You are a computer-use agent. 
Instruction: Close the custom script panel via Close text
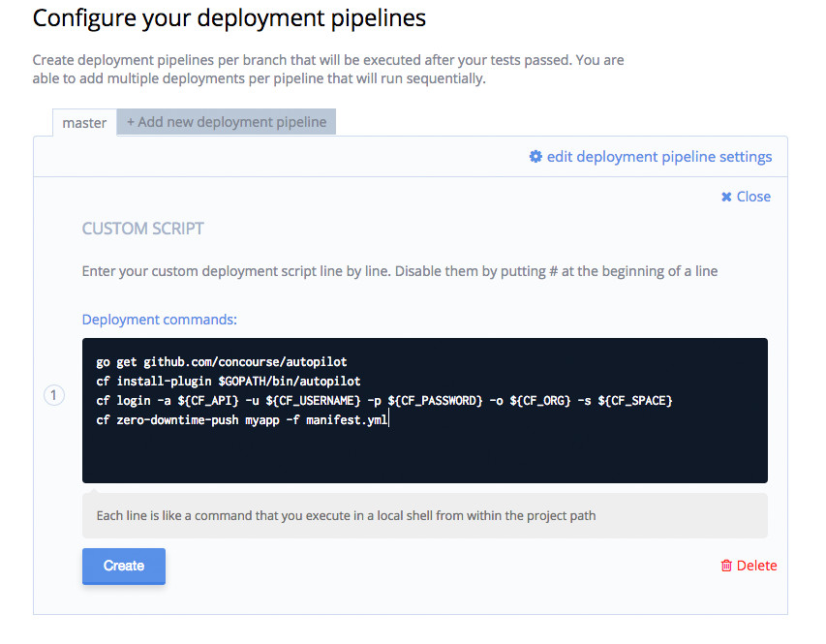click(x=753, y=197)
